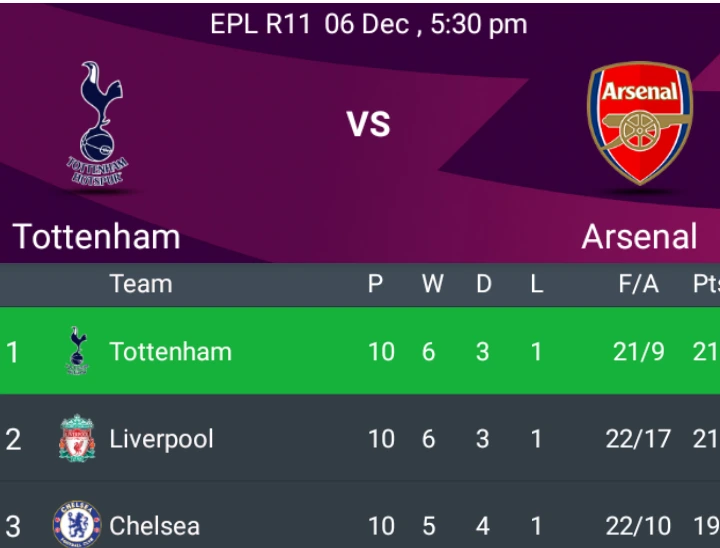This screenshot has height=548, width=720.
Task: Click the large Tottenham Hotspur crest
Action: tap(97, 124)
